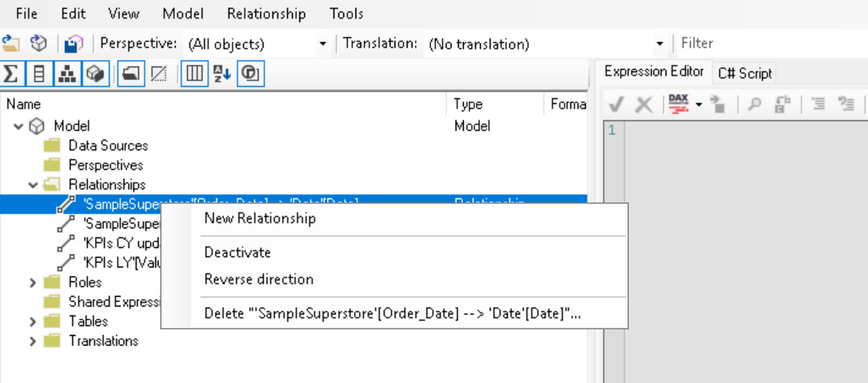Select the Relationships folder label

(107, 185)
